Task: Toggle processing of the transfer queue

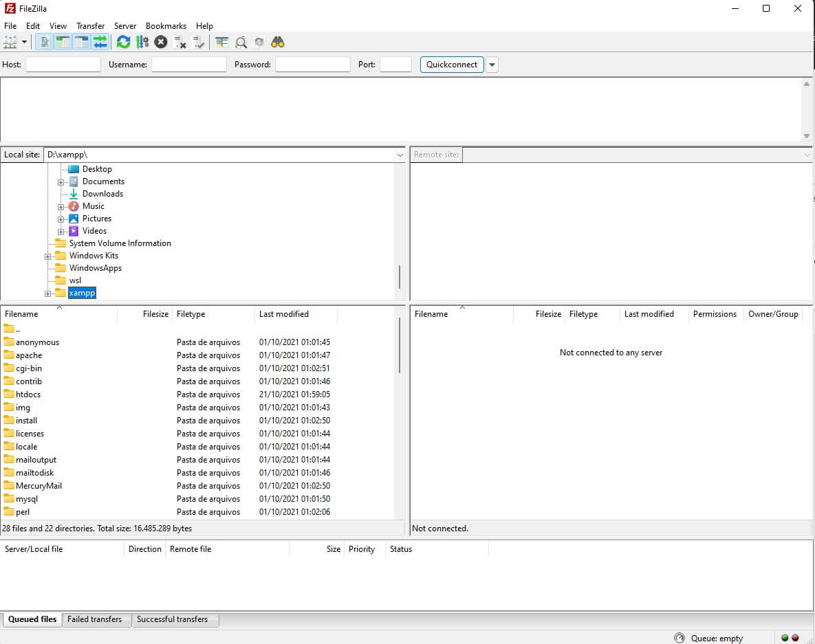Action: (x=142, y=42)
